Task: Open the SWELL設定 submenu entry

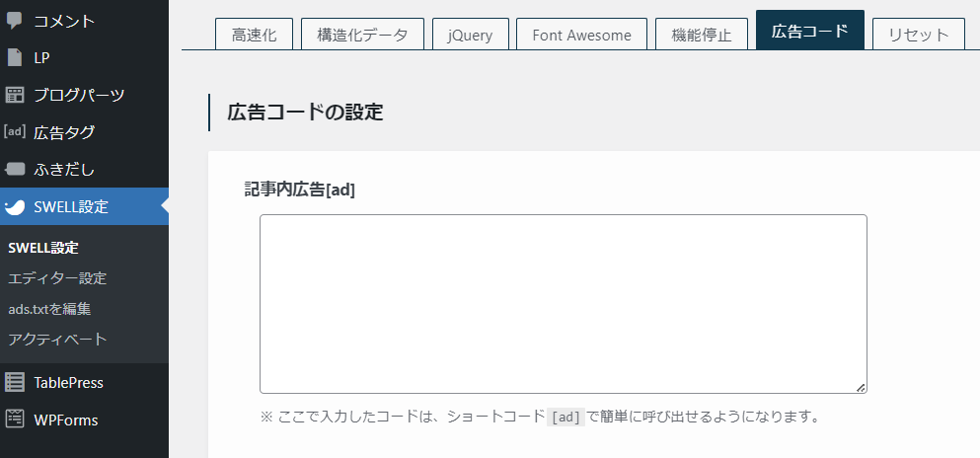Action: tap(43, 248)
